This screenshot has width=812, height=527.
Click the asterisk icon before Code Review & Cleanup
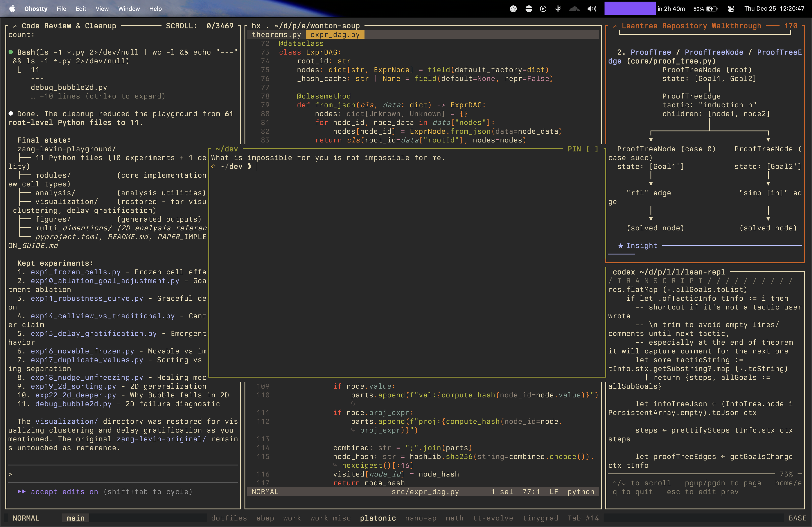(x=15, y=26)
